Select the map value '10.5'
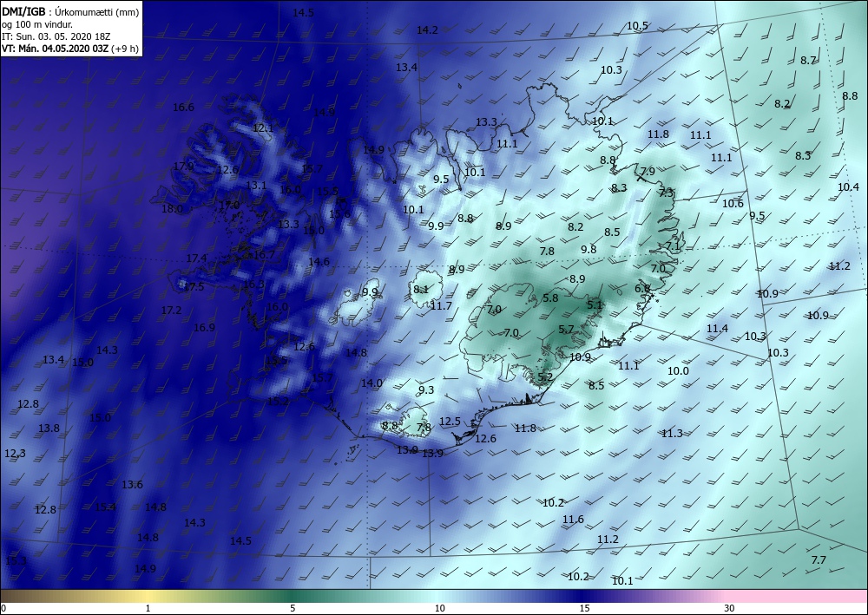The width and height of the screenshot is (868, 615). (x=637, y=26)
